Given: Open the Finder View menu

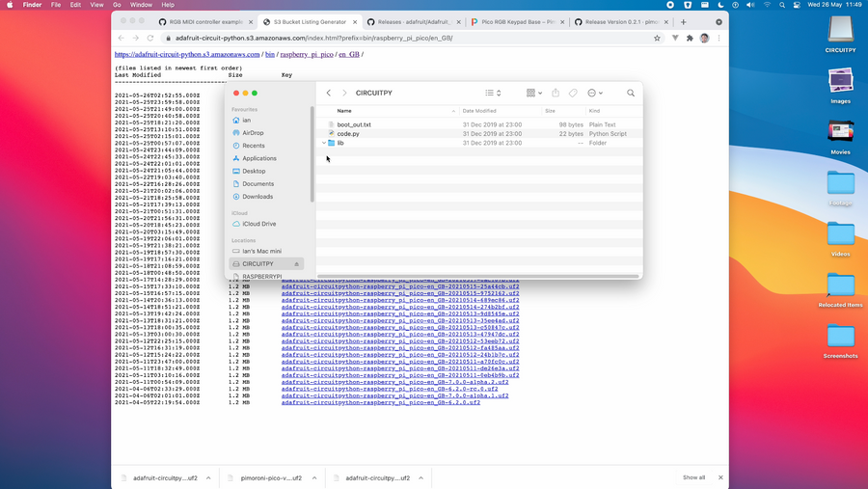Looking at the screenshot, I should 96,5.
